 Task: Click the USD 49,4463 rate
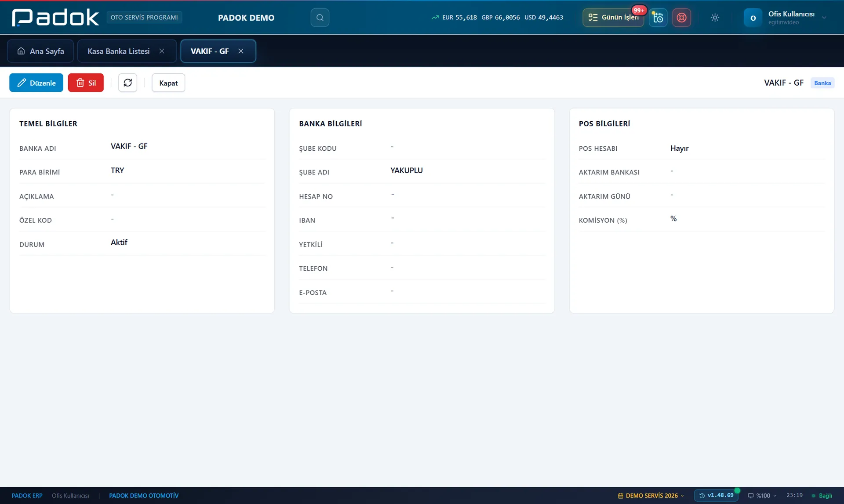coord(544,18)
